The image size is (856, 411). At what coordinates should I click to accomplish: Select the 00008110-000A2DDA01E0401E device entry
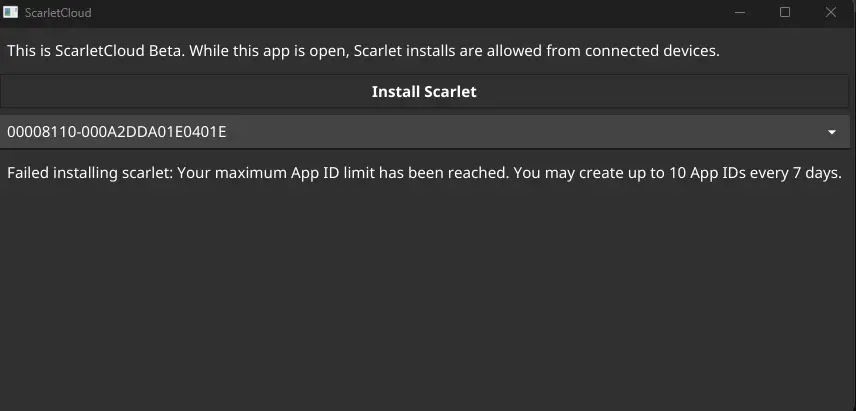click(117, 132)
